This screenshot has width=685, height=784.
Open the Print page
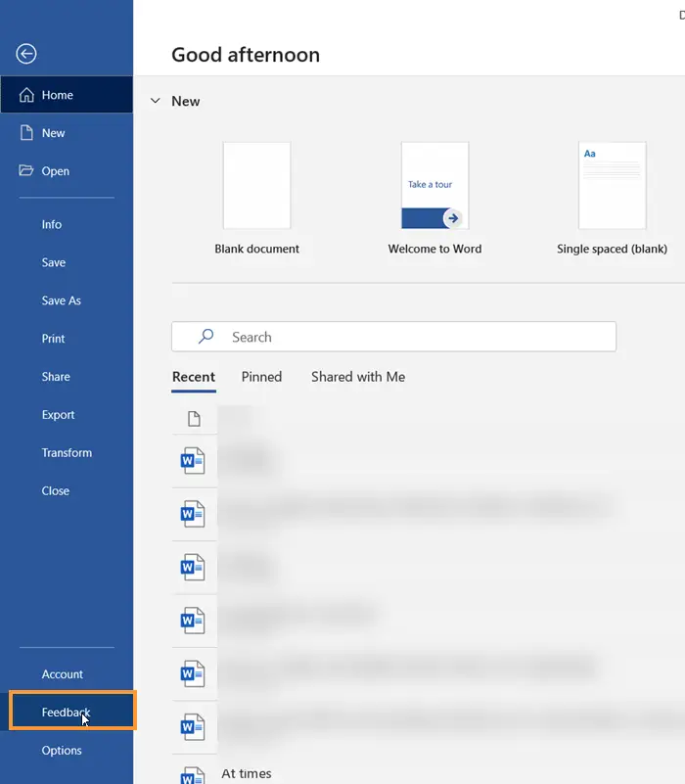(67, 338)
